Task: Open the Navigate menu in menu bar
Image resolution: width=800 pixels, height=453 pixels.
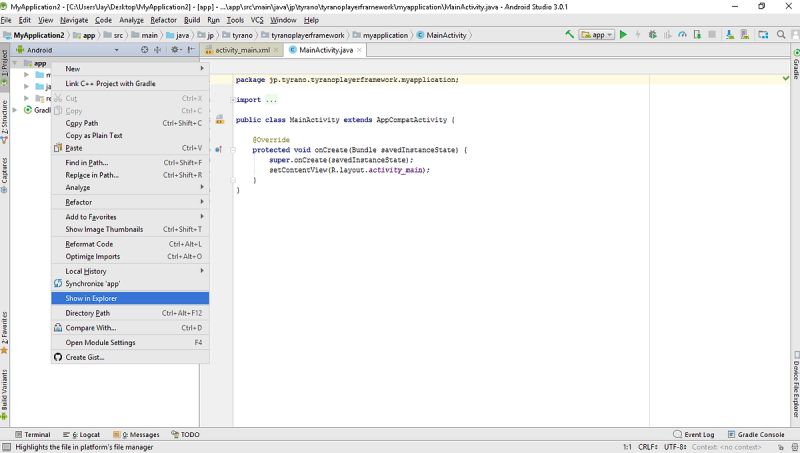Action: tap(74, 20)
